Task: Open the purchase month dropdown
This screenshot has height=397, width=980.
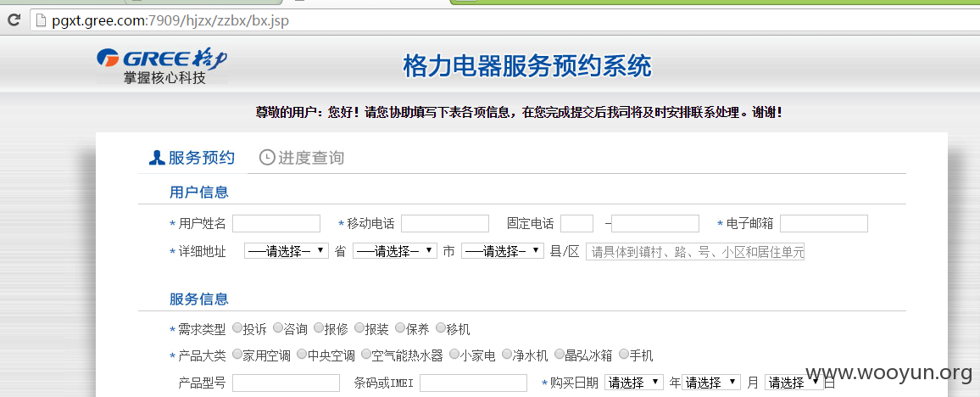Action: (x=711, y=382)
